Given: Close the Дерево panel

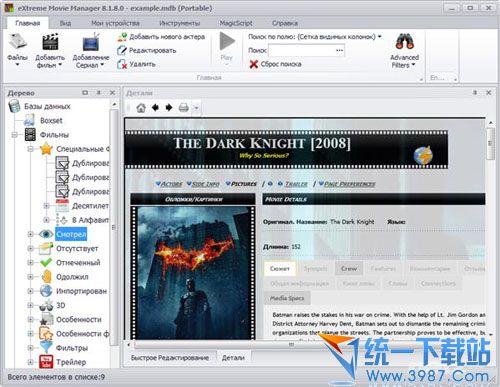Looking at the screenshot, I should 112,93.
